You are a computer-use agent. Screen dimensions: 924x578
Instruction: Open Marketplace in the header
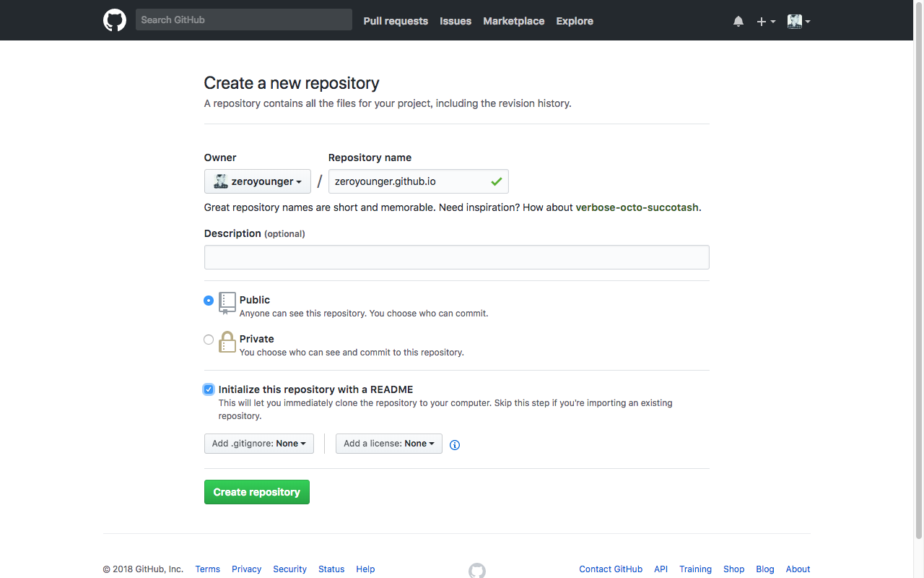pos(514,21)
